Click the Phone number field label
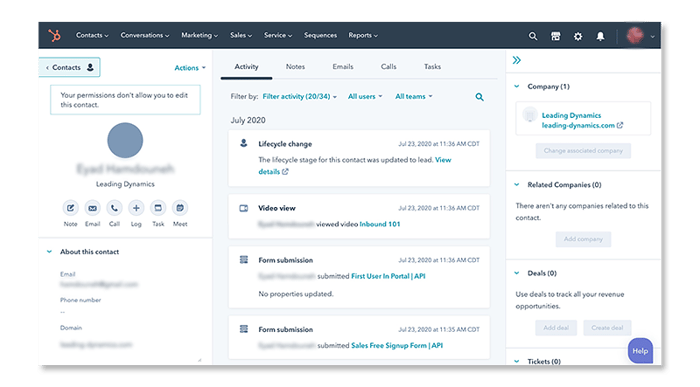This screenshot has width=700, height=387. 80,300
